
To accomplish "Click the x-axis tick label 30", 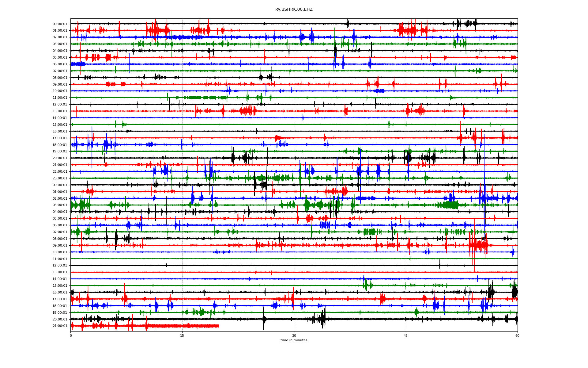I will [294, 335].
